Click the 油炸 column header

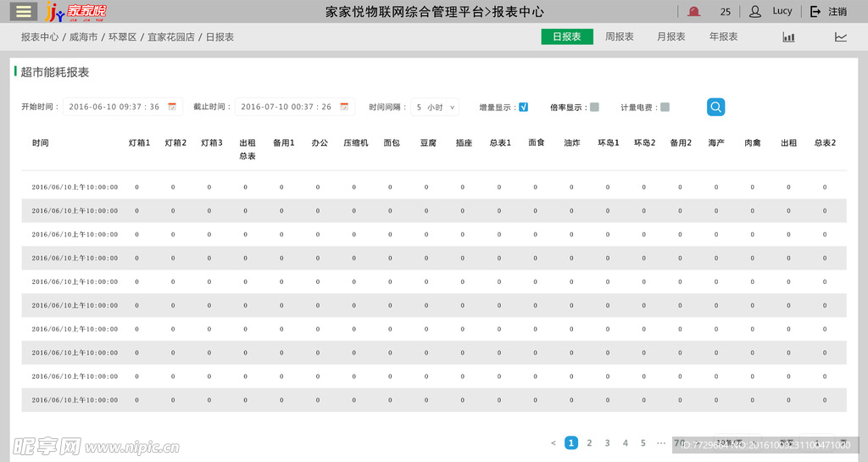point(572,142)
